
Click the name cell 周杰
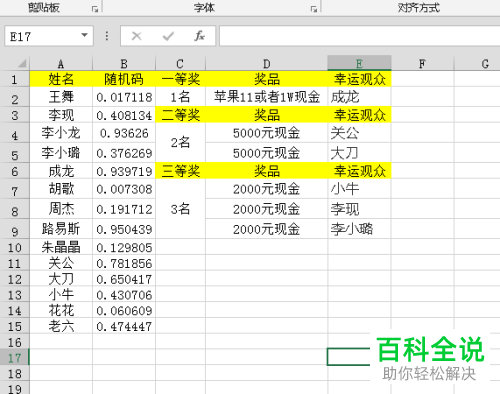61,209
